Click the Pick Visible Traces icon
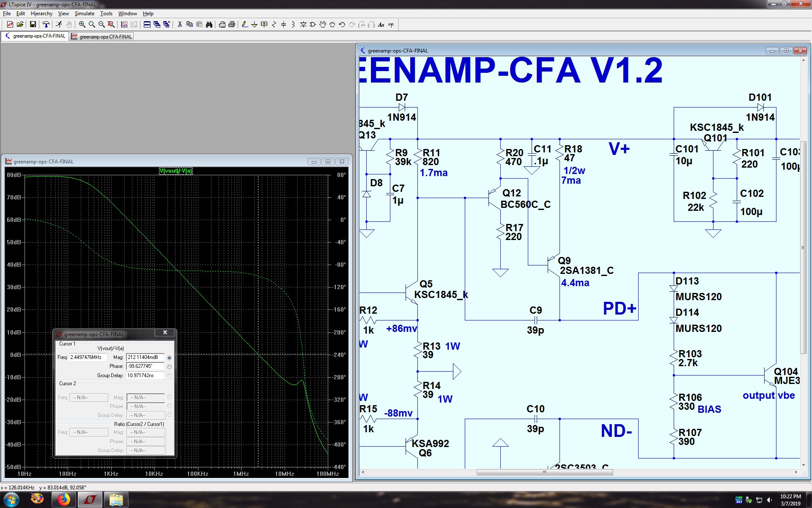This screenshot has height=508, width=812. pyautogui.click(x=124, y=25)
